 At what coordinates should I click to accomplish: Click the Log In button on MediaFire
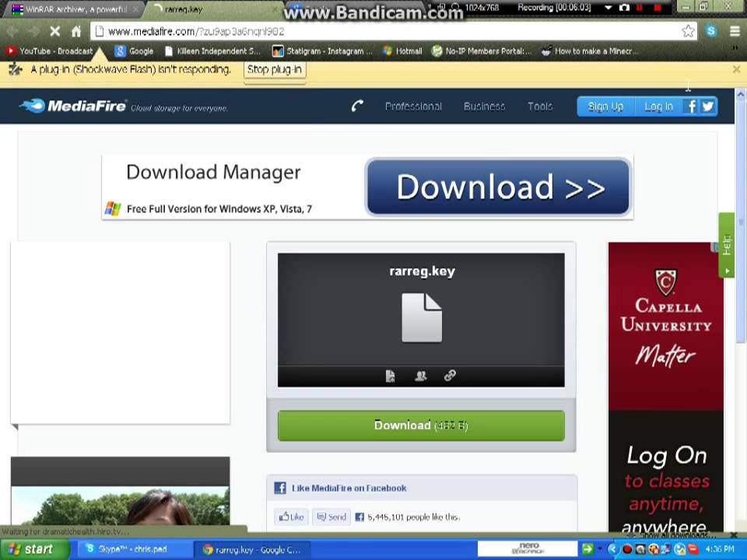(658, 107)
